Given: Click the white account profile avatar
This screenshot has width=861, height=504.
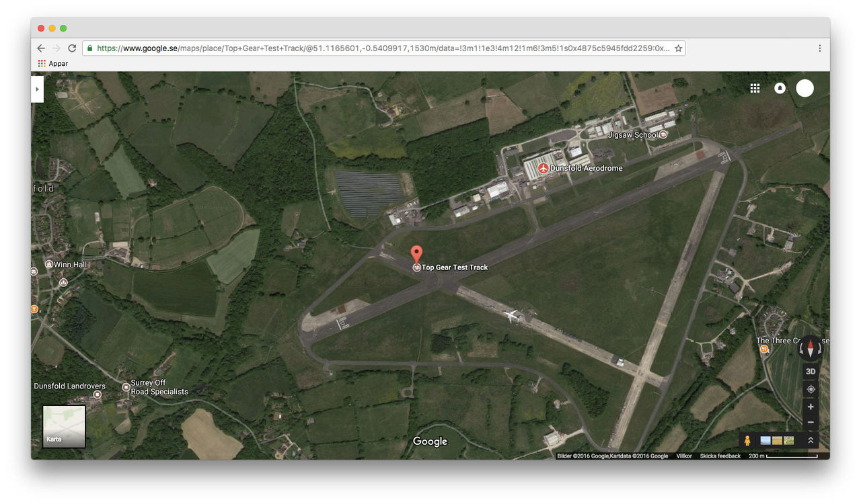Looking at the screenshot, I should pyautogui.click(x=804, y=88).
